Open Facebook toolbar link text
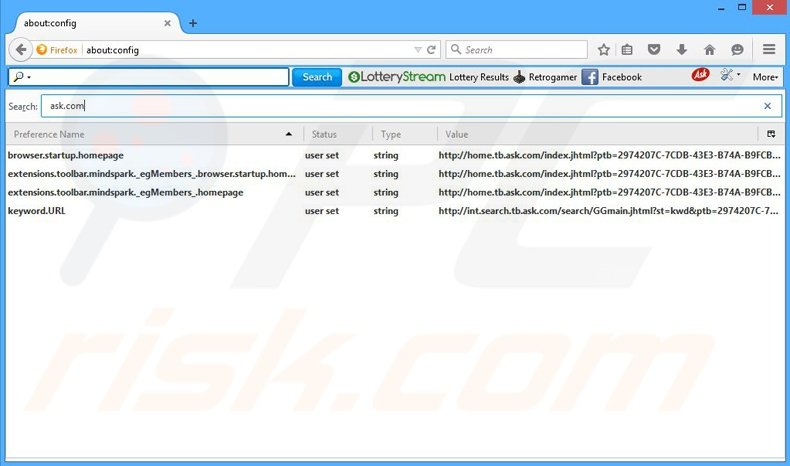Viewport: 790px width, 466px height. 622,77
